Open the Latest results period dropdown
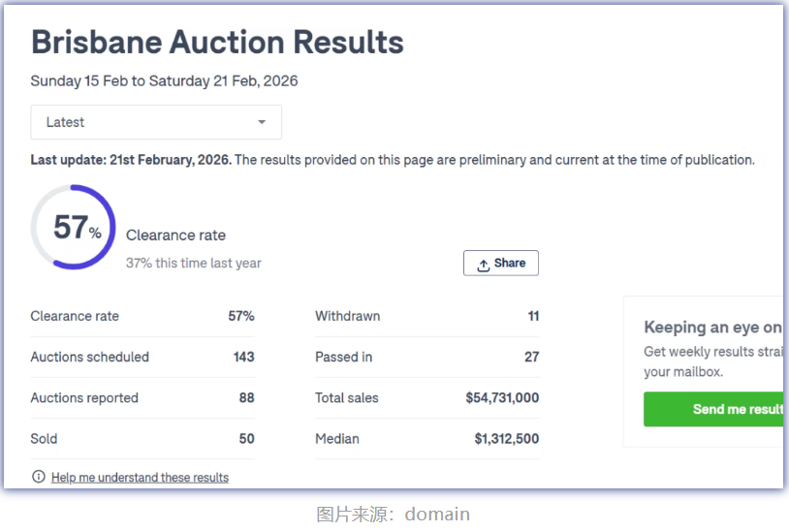The image size is (789, 532). [x=156, y=122]
